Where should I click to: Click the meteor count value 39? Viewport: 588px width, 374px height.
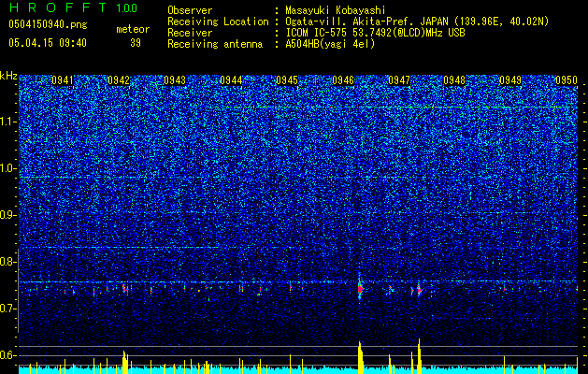point(136,43)
